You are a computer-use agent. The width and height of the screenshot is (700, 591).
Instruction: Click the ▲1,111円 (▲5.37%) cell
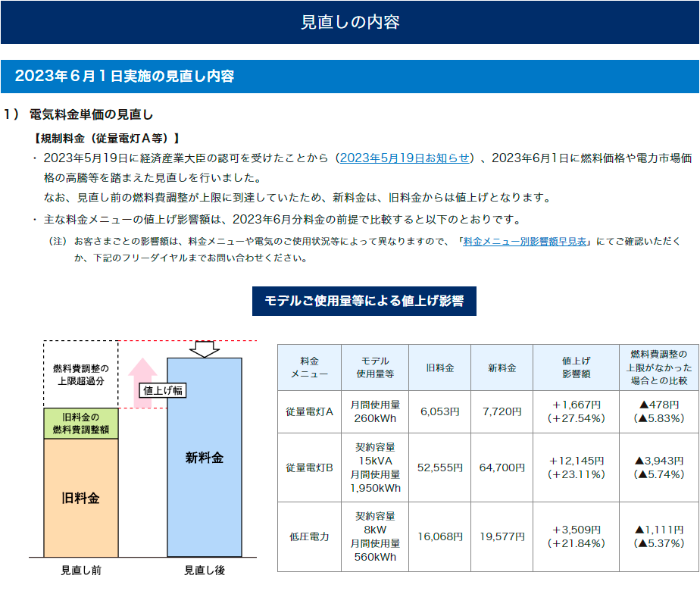[659, 536]
